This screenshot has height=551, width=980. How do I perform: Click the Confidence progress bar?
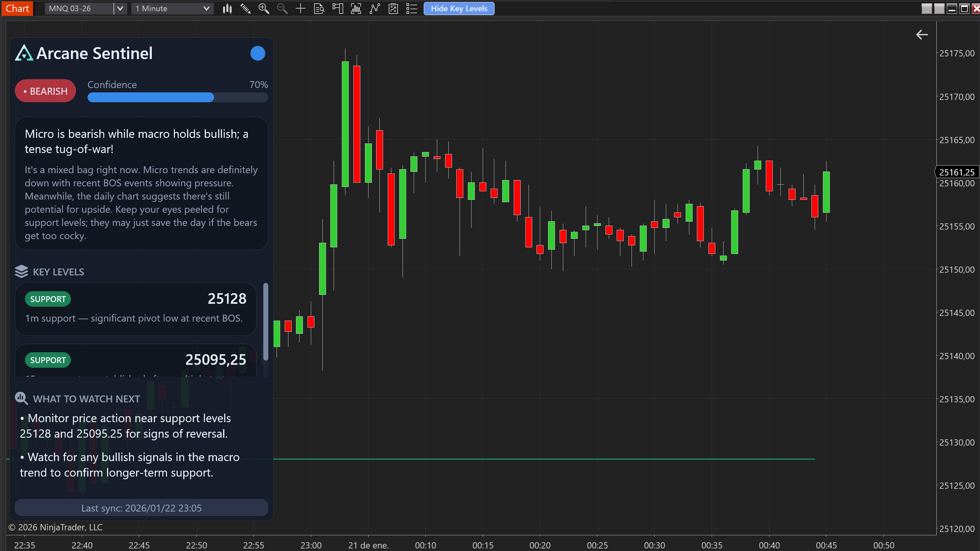[177, 98]
